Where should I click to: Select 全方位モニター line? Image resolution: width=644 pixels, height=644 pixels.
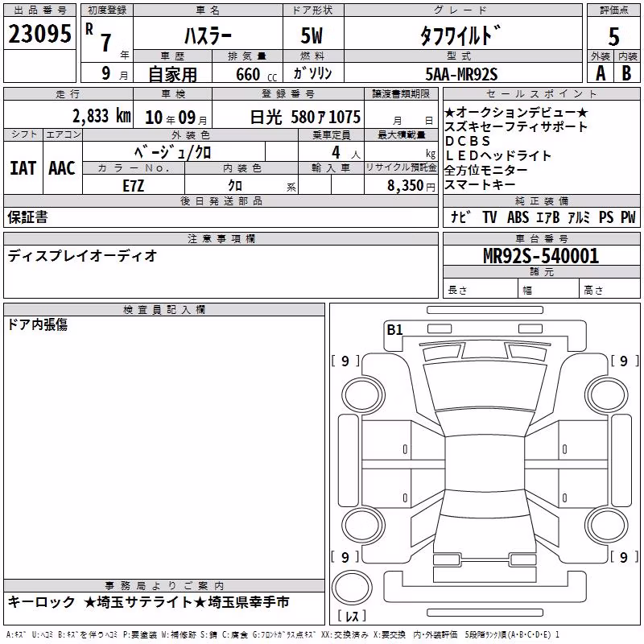coord(486,170)
